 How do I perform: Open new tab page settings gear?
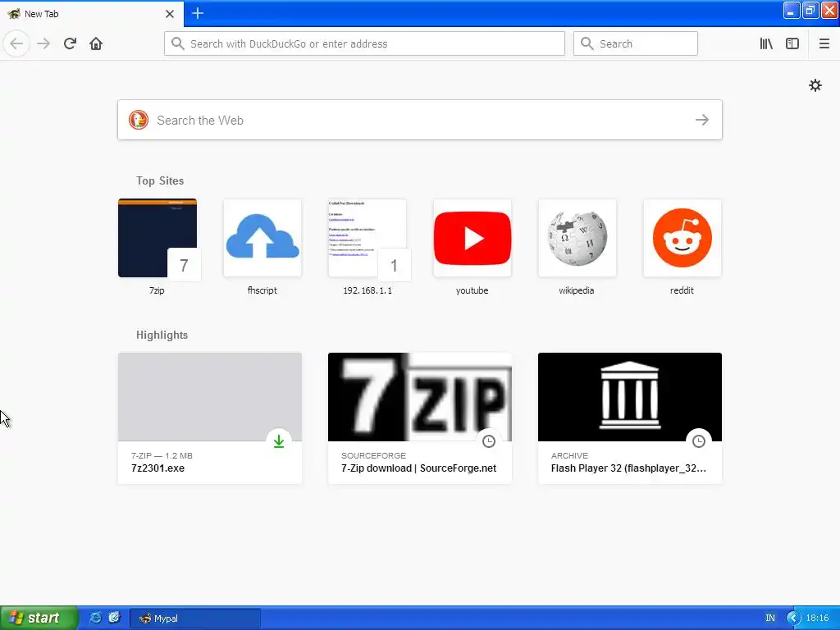[815, 85]
